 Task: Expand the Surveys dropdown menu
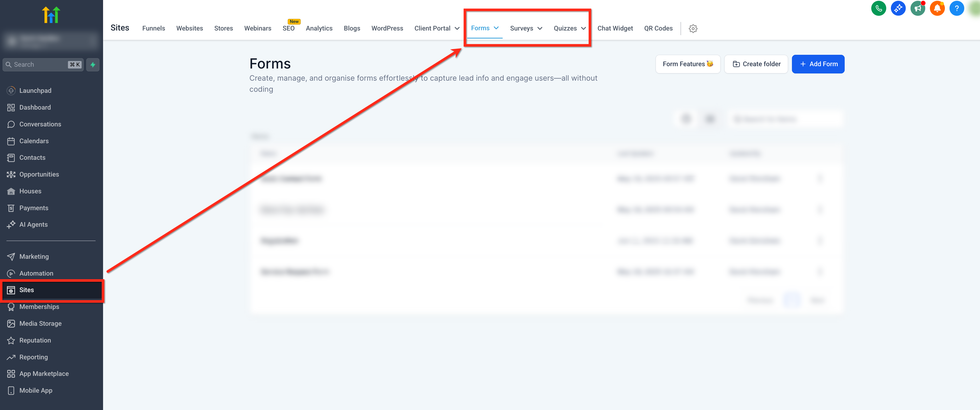(526, 28)
